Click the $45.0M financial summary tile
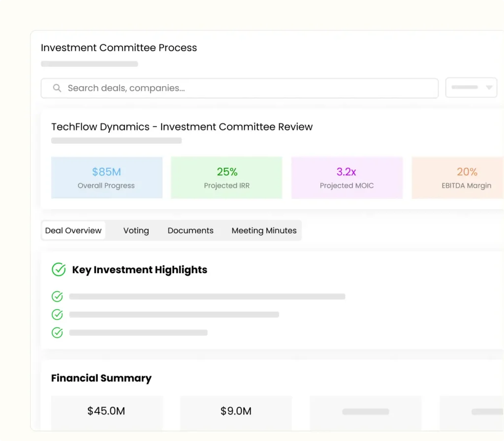Viewport: 504px width, 441px height. (106, 411)
